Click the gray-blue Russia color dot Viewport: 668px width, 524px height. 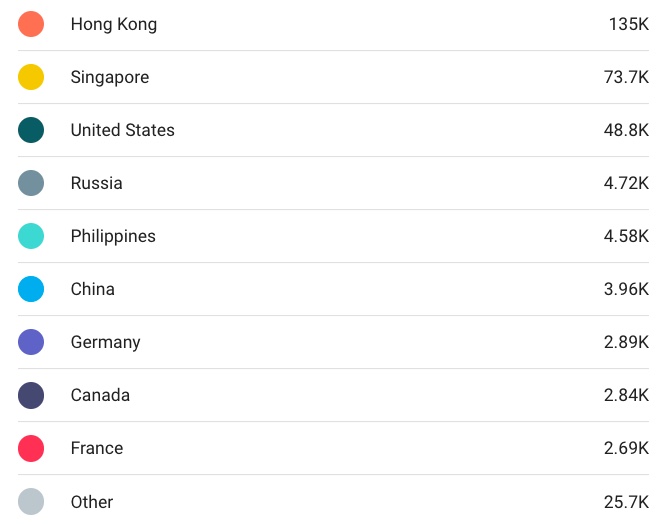31,183
